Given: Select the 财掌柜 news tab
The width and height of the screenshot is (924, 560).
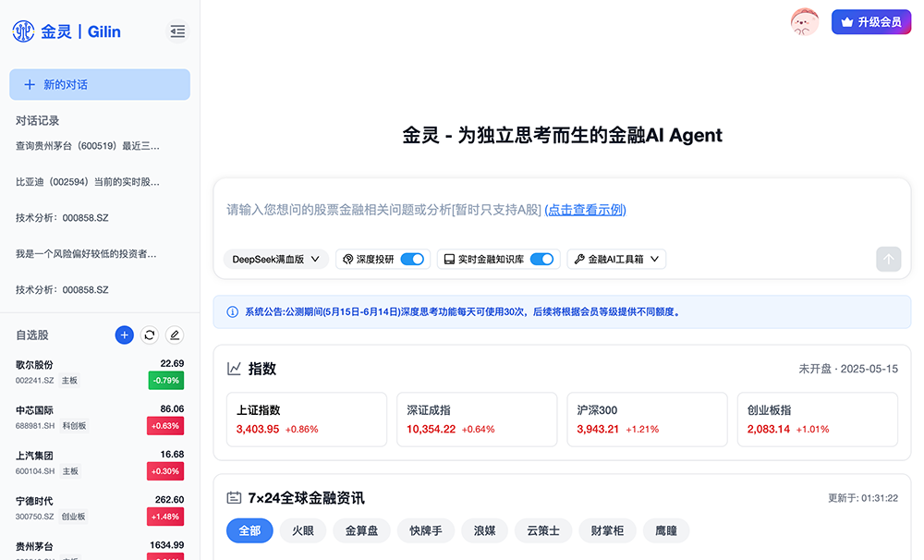Looking at the screenshot, I should tap(607, 530).
